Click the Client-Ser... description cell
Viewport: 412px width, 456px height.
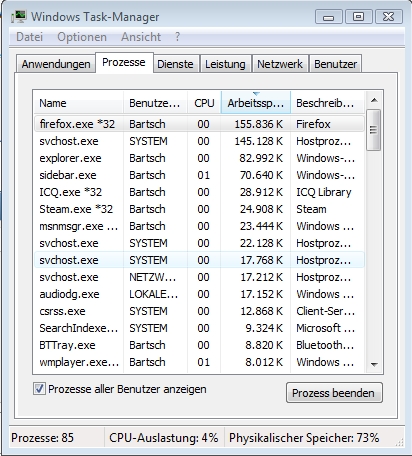pos(325,311)
